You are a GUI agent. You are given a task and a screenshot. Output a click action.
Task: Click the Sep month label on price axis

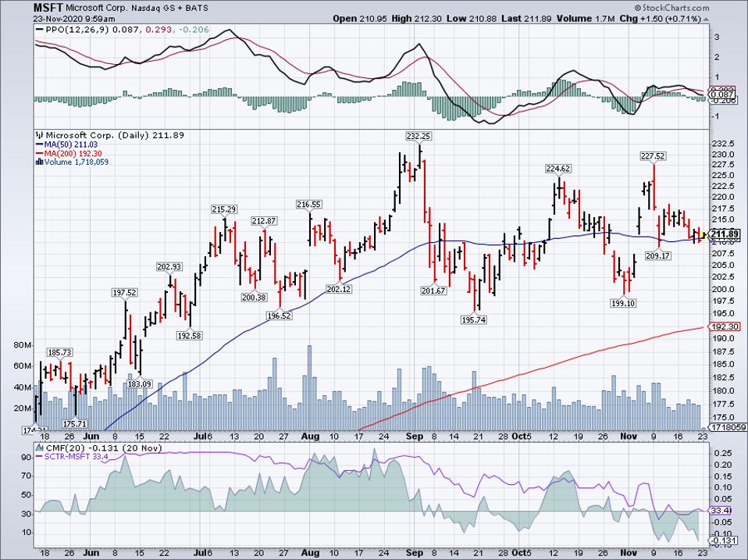(415, 436)
